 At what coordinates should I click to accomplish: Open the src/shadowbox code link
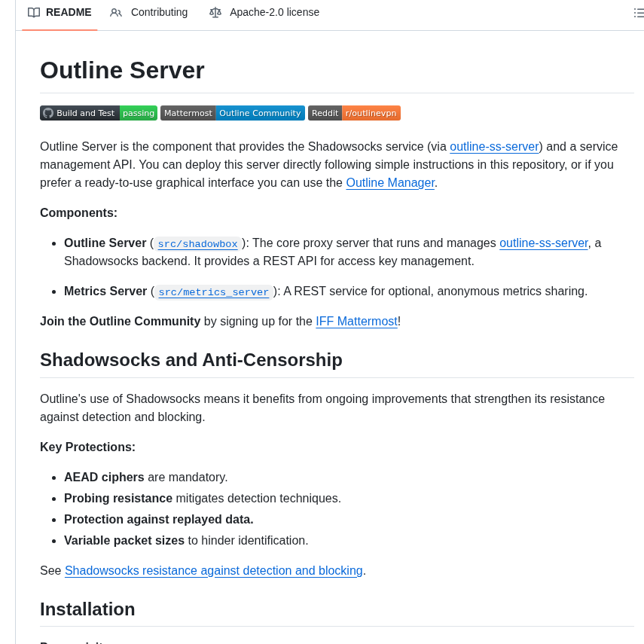tap(197, 243)
